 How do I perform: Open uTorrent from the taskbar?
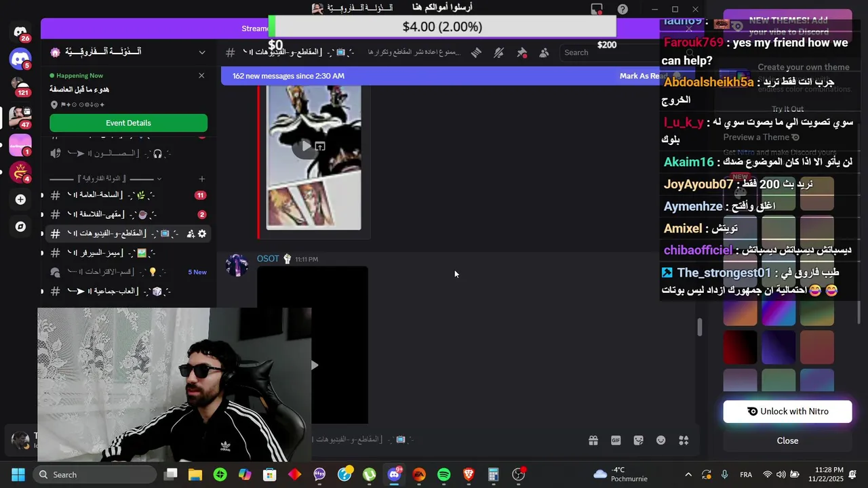tap(369, 474)
